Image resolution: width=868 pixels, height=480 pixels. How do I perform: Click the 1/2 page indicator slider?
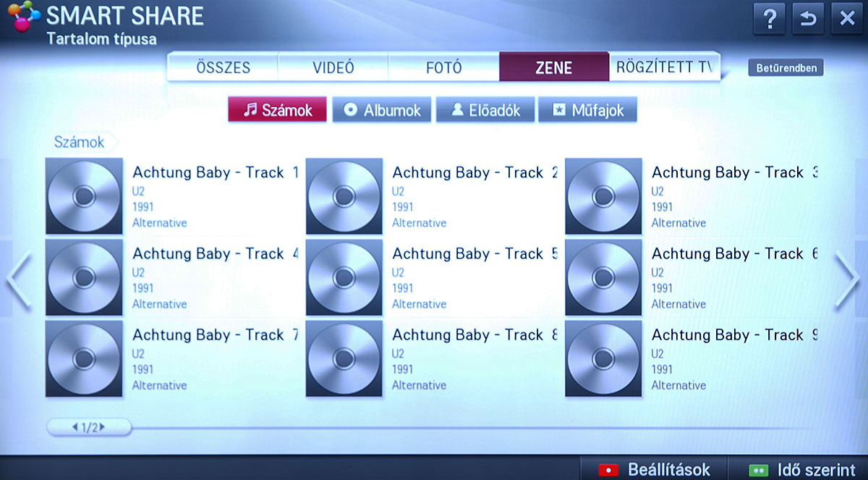point(89,427)
